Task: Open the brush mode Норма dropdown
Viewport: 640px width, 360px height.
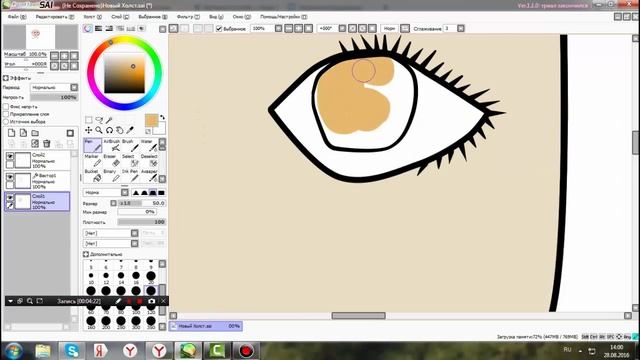Action: [124, 192]
